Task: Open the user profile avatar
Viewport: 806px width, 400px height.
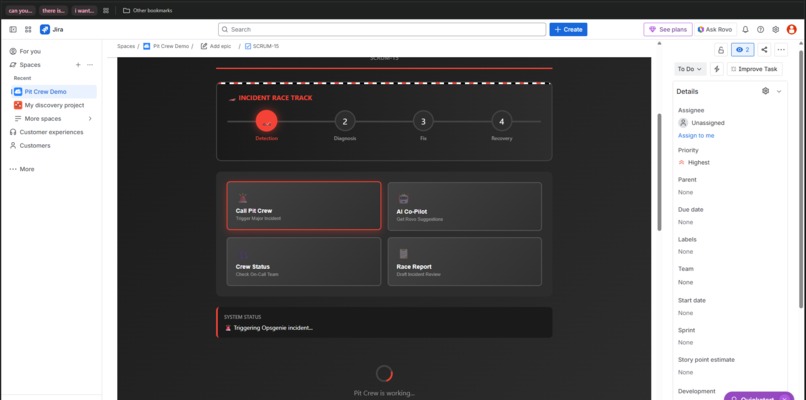Action: (792, 30)
